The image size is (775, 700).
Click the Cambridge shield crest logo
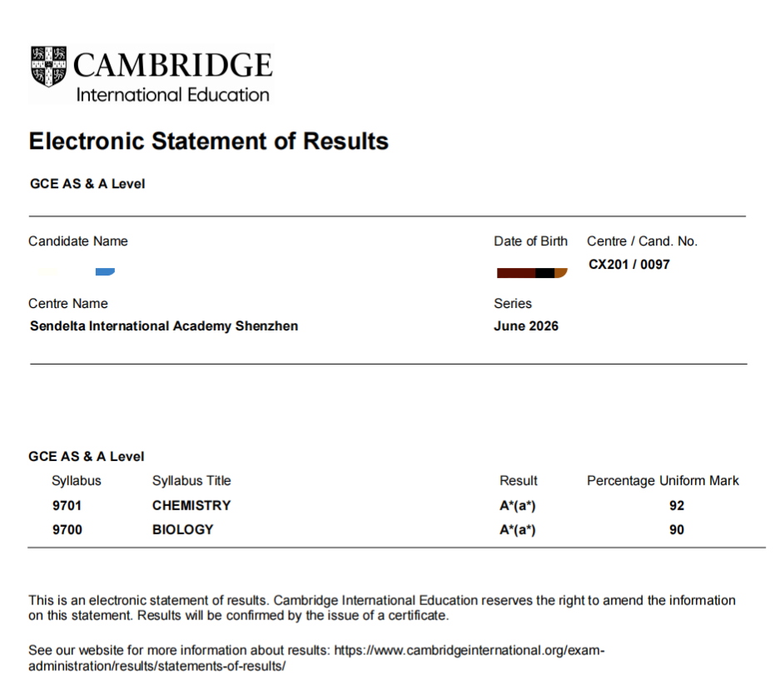pyautogui.click(x=48, y=67)
